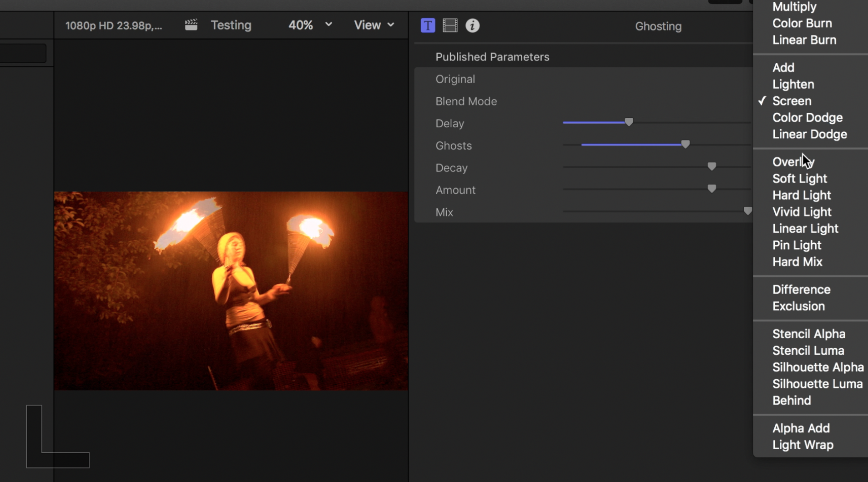The image size is (868, 482).
Task: Choose Multiply from the blend list
Action: (794, 7)
